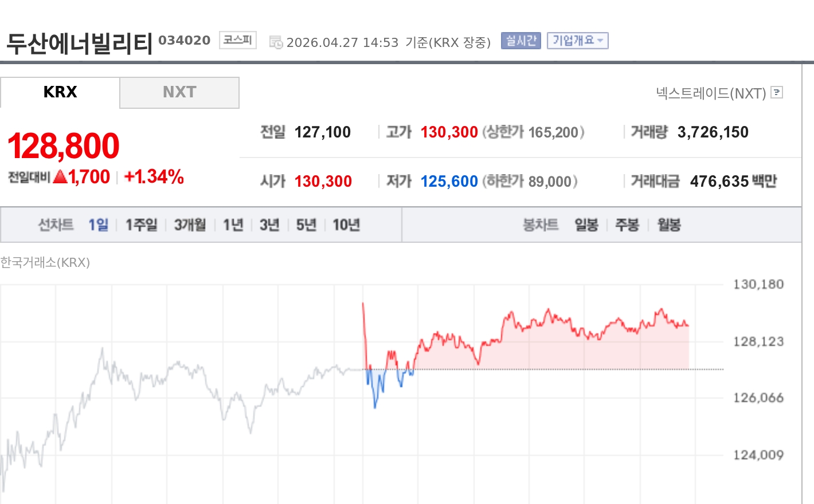814x504 pixels.
Task: Click the 코스피 market badge
Action: point(237,40)
